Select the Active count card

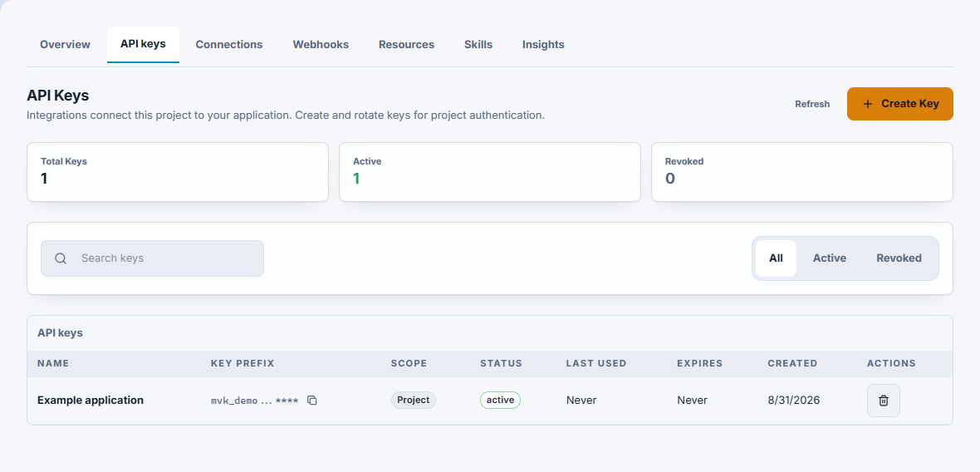click(490, 172)
